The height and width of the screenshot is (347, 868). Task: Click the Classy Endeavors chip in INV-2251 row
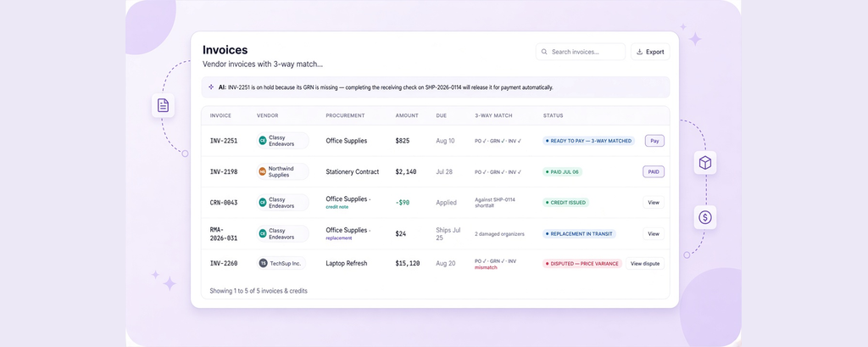(x=283, y=141)
